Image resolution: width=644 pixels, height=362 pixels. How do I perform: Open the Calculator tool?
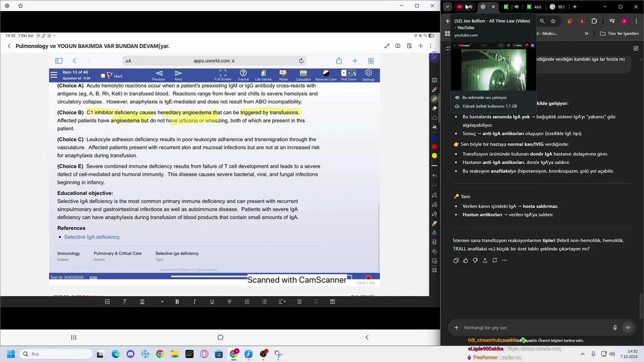coord(303,75)
